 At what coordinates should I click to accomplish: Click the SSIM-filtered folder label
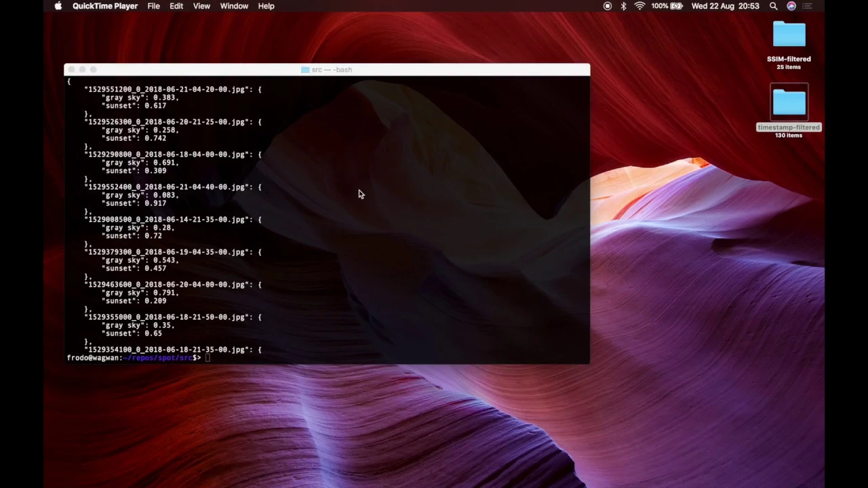pyautogui.click(x=789, y=59)
